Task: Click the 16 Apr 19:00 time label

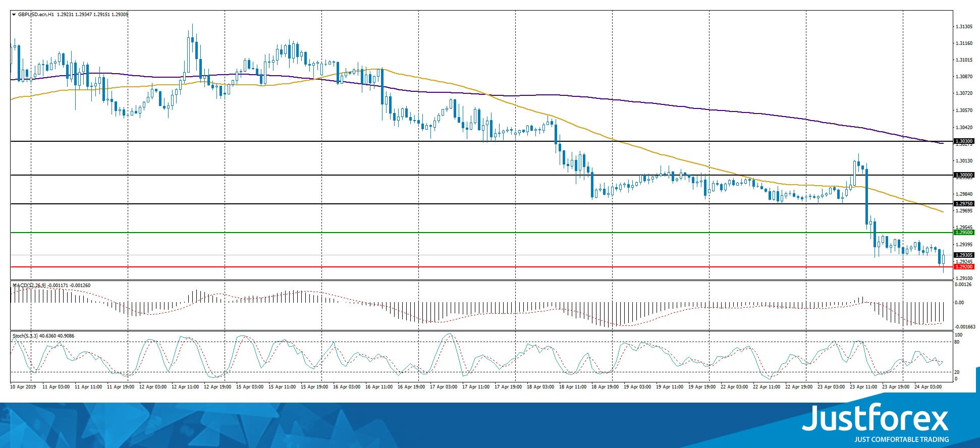Action: 411,387
